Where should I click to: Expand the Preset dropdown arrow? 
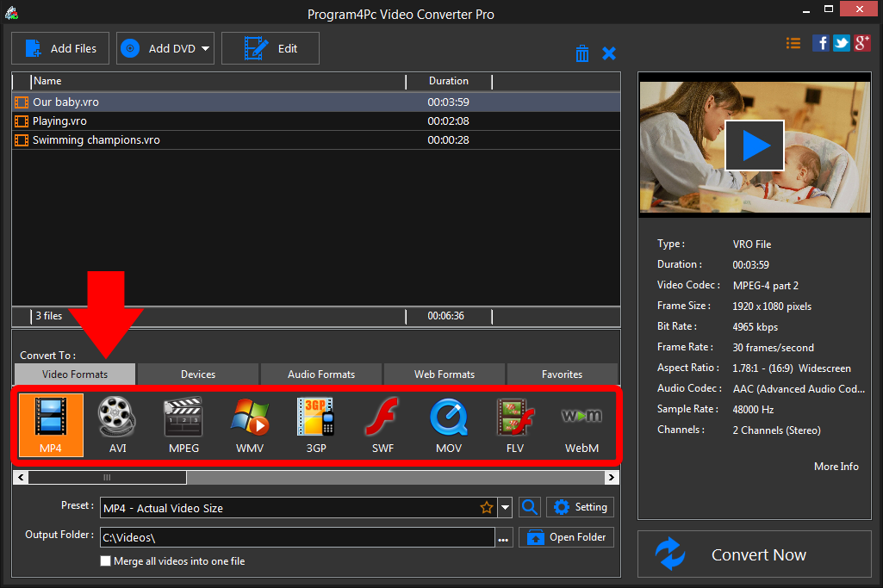point(506,508)
